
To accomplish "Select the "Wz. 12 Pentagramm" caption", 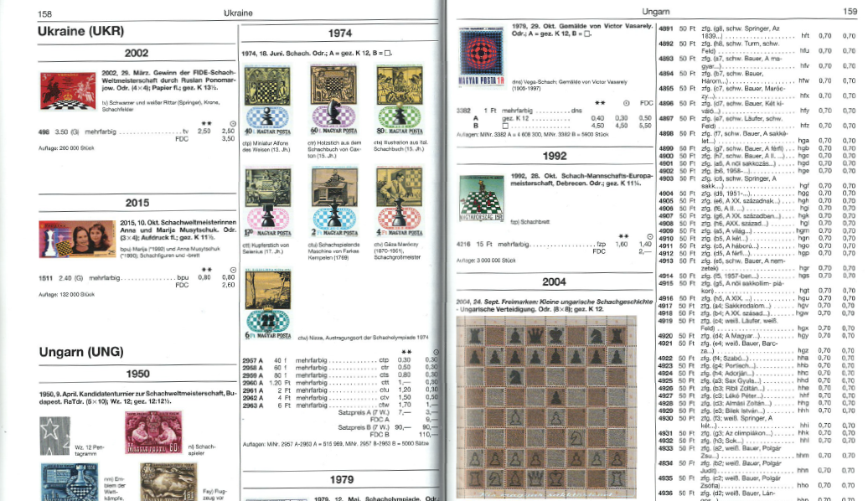I will point(90,450).
